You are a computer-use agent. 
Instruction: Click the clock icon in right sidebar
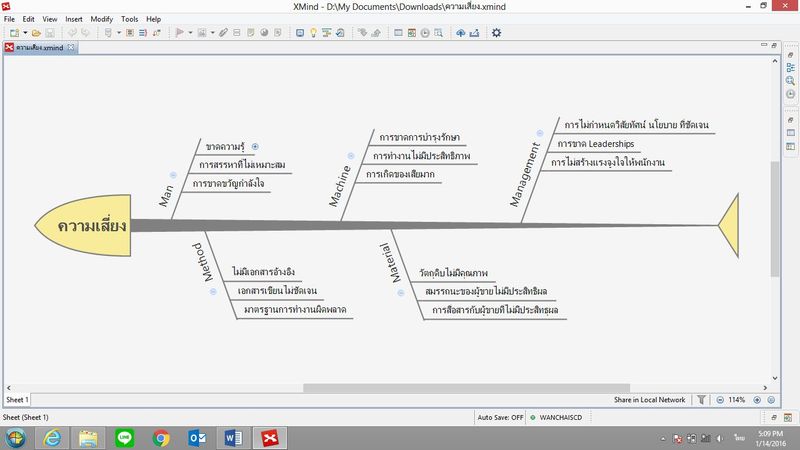pyautogui.click(x=790, y=94)
